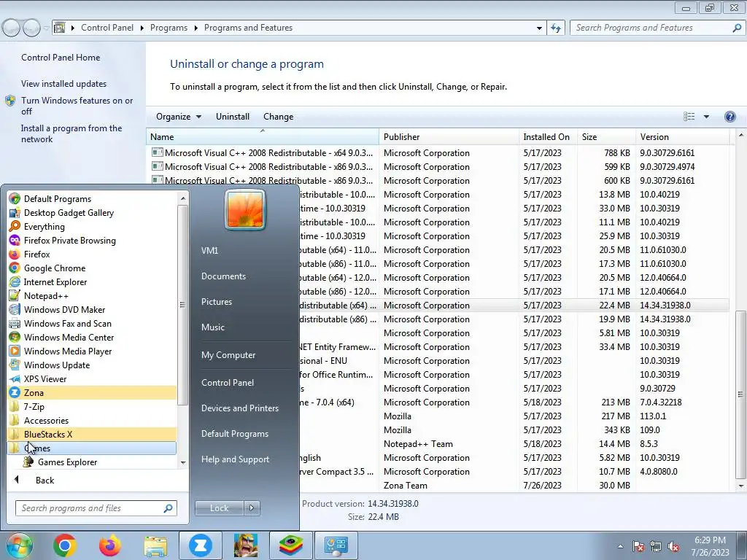This screenshot has height=560, width=747.
Task: Click the Start menu programs scrollbar thumb
Action: pos(182,305)
